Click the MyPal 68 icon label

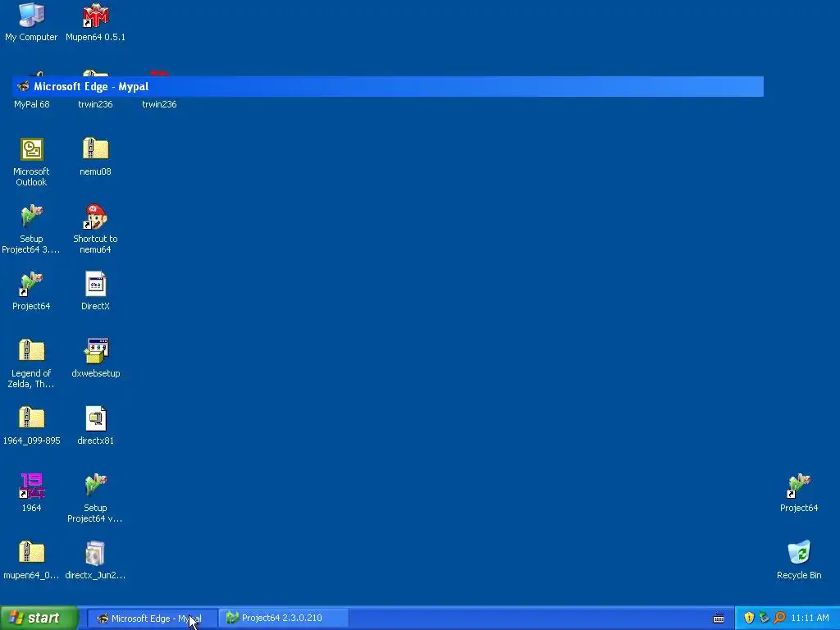click(32, 104)
